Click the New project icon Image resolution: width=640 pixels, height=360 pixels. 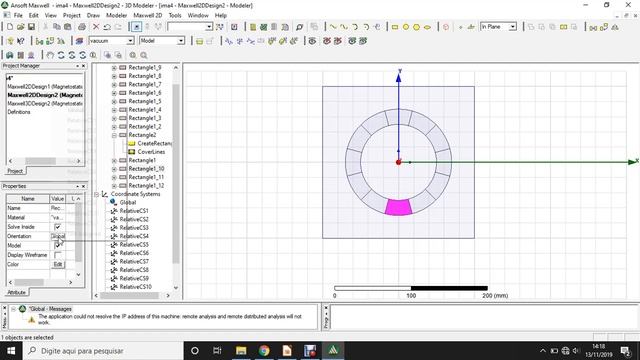coord(10,27)
